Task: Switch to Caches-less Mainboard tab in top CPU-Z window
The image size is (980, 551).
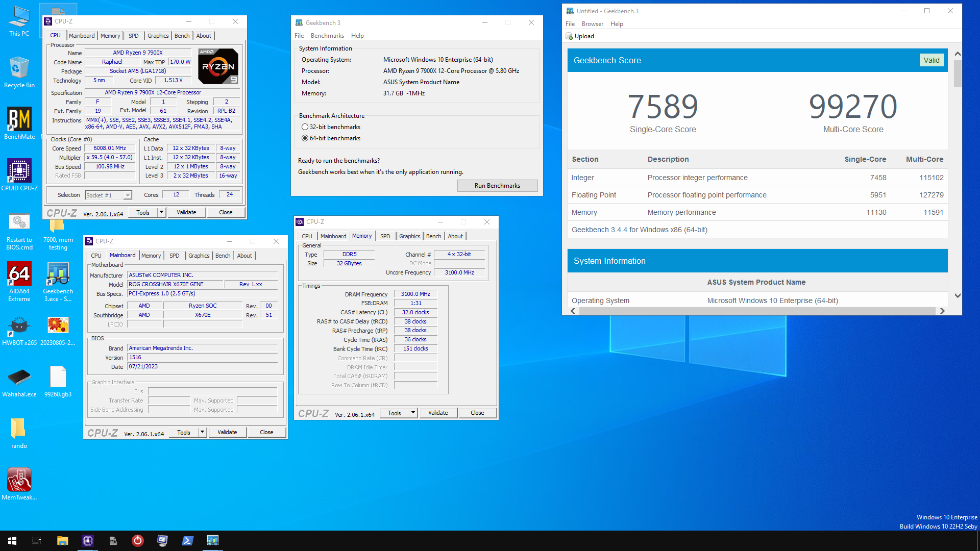Action: pos(82,36)
